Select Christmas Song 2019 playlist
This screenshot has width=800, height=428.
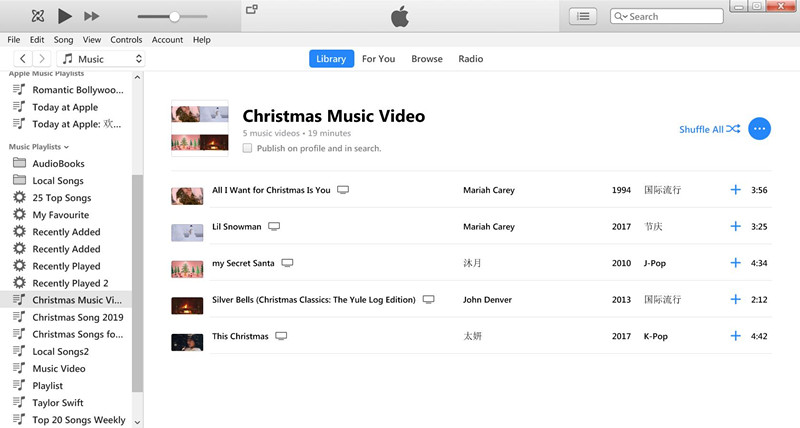point(68,317)
